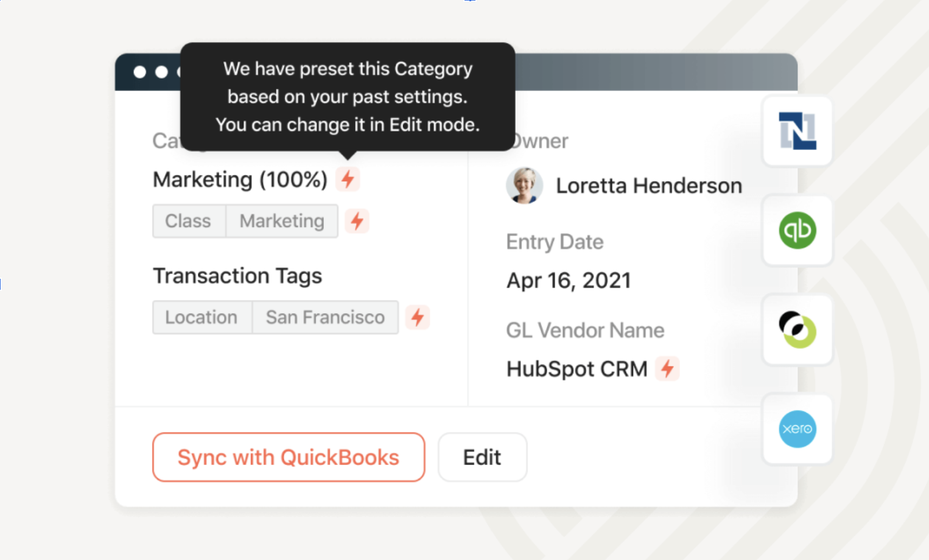Click the GL Vendor Name label

[585, 330]
